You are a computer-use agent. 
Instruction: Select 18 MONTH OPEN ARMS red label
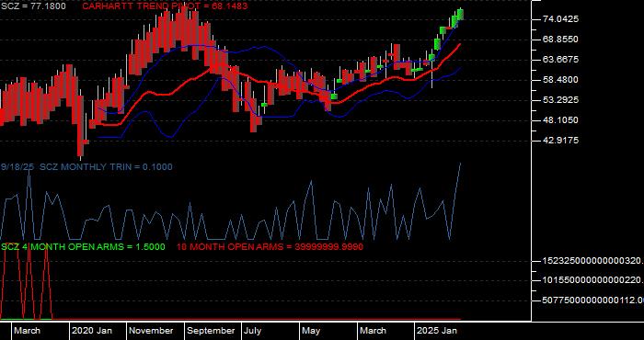(x=270, y=247)
